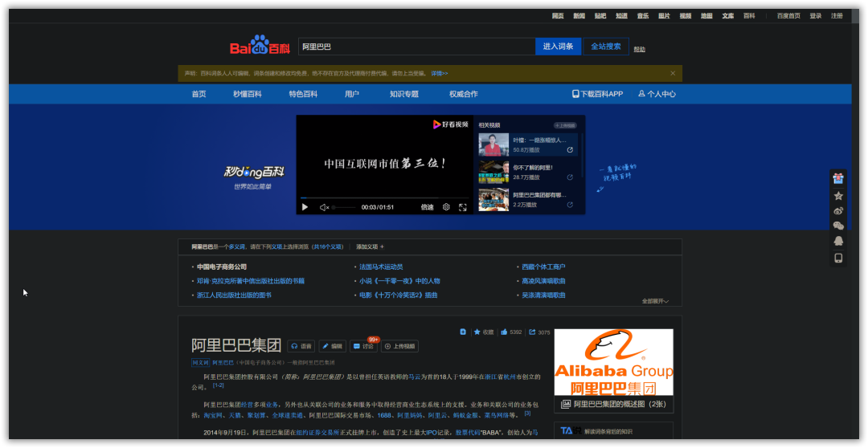Click 注册 in the top bar
868x448 pixels.
coord(837,16)
